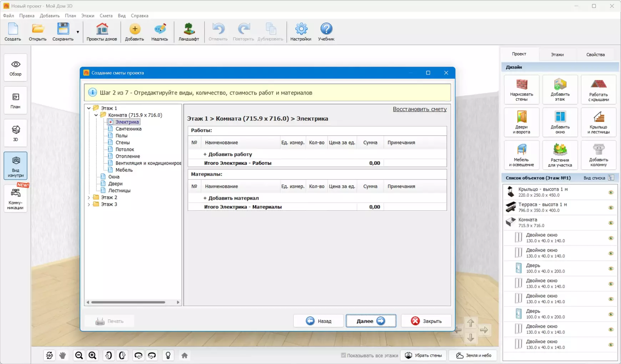Open the Save button dropdown arrow
The height and width of the screenshot is (364, 621).
78,32
